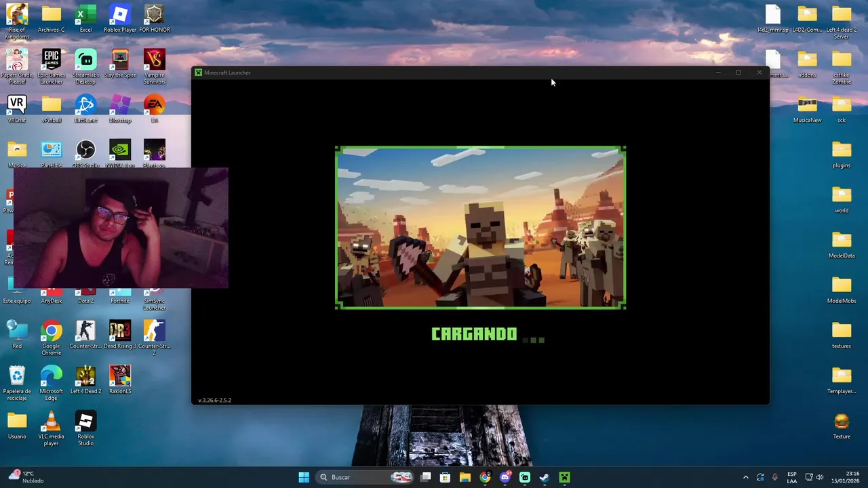Open the ModelMobs folder on desktop
The image size is (868, 488).
(x=842, y=289)
